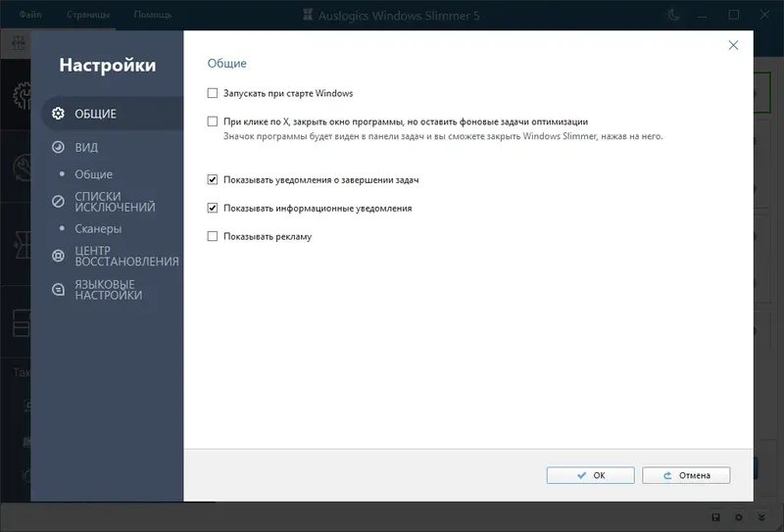This screenshot has width=784, height=532.
Task: Click the gear icon next to ОБЩИЕ
Action: (x=58, y=114)
